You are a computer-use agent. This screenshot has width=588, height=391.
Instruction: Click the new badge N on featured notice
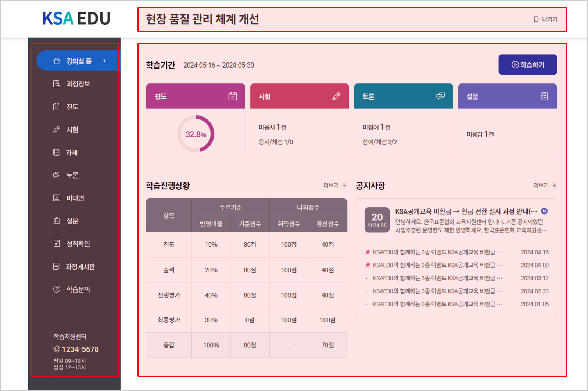coord(544,211)
